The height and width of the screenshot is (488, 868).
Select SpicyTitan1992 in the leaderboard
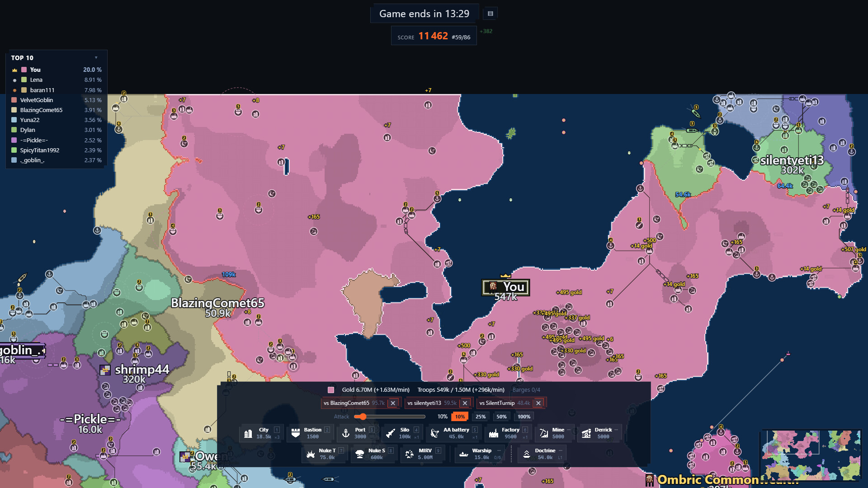[57, 150]
